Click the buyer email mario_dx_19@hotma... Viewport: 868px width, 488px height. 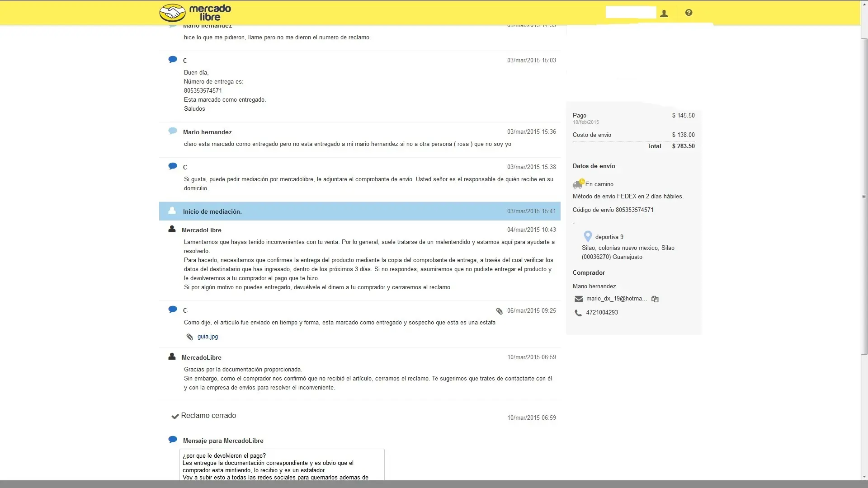(617, 299)
